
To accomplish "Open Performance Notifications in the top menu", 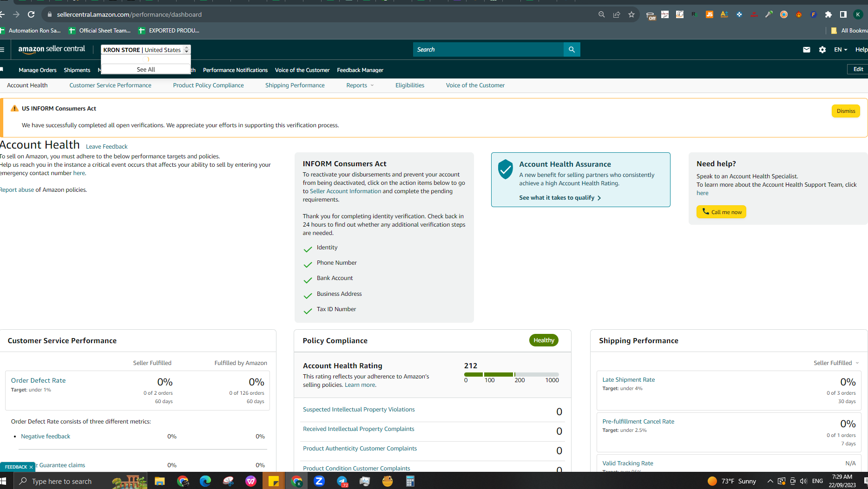I will click(235, 70).
